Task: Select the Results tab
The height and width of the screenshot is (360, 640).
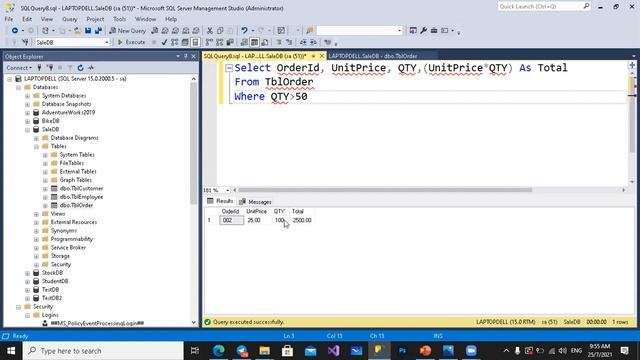Action: (220, 201)
